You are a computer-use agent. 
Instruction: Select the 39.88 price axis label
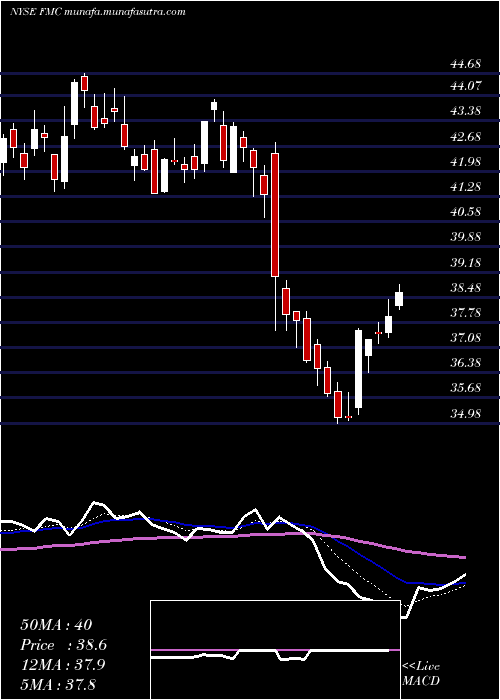pyautogui.click(x=466, y=237)
